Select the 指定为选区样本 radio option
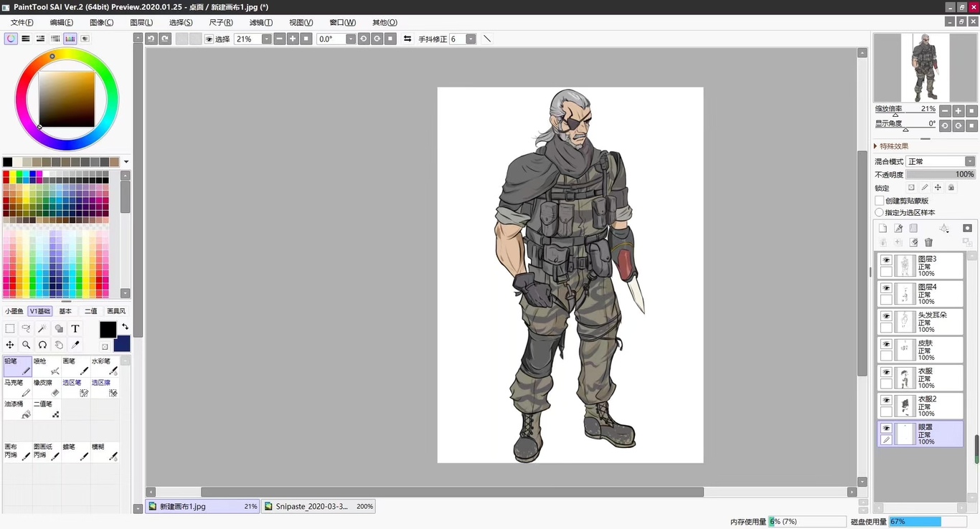Screen dimensions: 980x529 point(879,212)
